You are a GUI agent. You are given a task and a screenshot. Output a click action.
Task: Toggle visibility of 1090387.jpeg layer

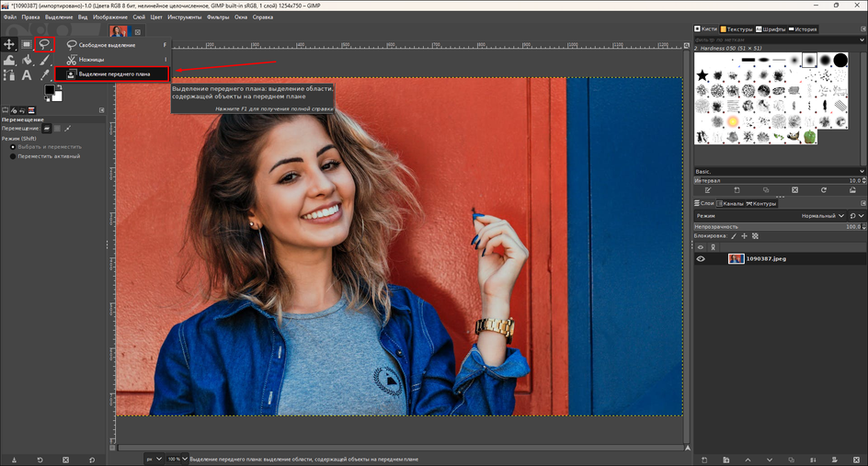pos(701,258)
